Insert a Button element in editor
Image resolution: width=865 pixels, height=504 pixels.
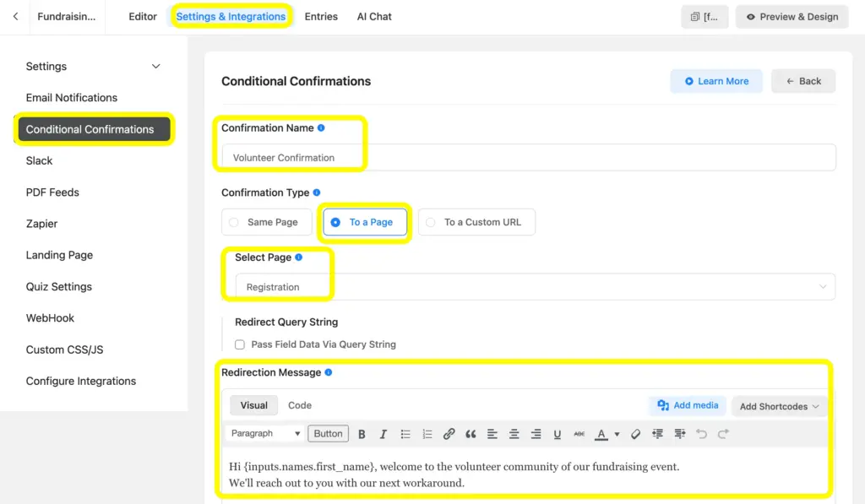pyautogui.click(x=329, y=433)
